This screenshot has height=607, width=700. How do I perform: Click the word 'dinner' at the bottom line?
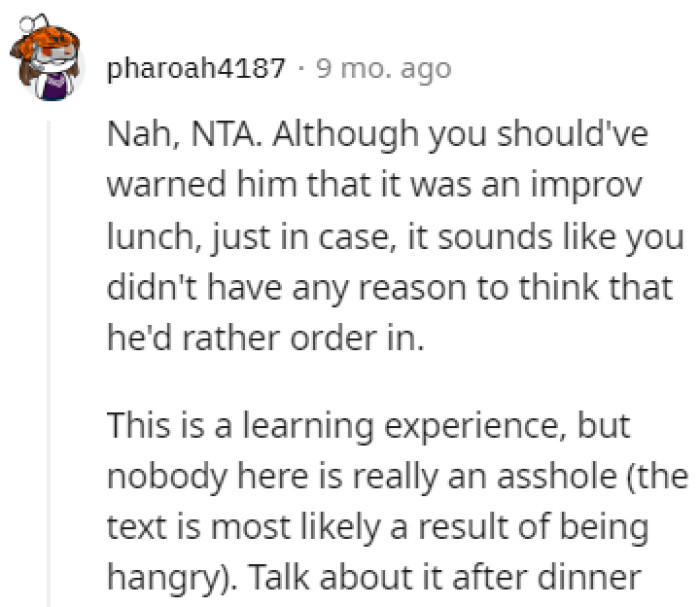coord(589,578)
